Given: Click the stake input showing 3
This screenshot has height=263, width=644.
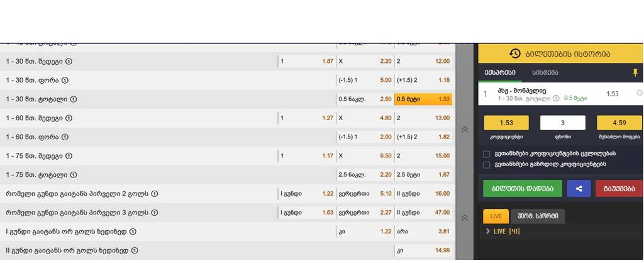Looking at the screenshot, I should click(563, 123).
